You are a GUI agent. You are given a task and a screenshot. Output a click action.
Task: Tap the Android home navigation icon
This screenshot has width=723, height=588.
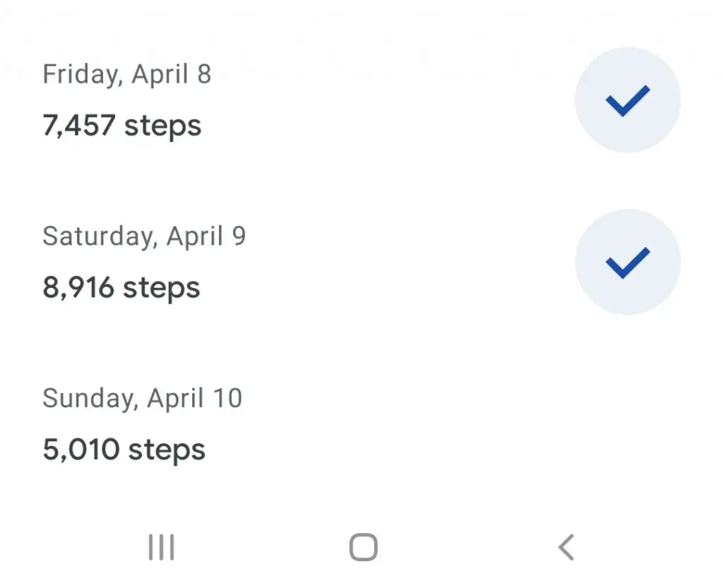pos(364,548)
